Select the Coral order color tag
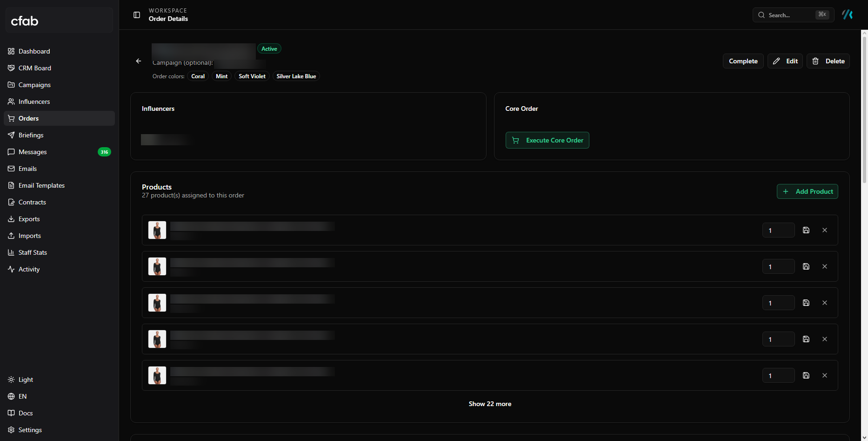The width and height of the screenshot is (868, 441). 198,76
